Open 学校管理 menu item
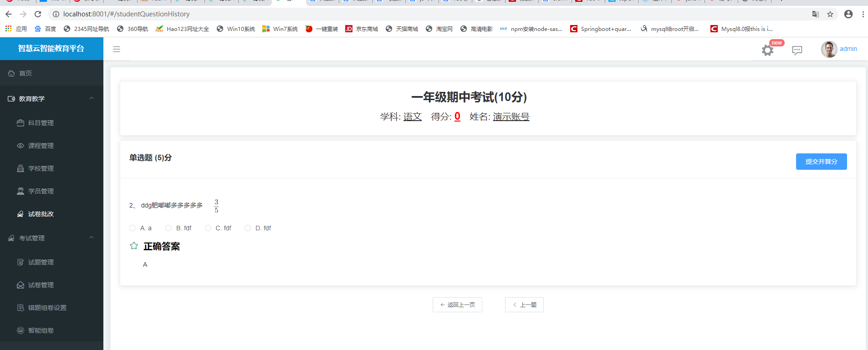 [x=51, y=168]
